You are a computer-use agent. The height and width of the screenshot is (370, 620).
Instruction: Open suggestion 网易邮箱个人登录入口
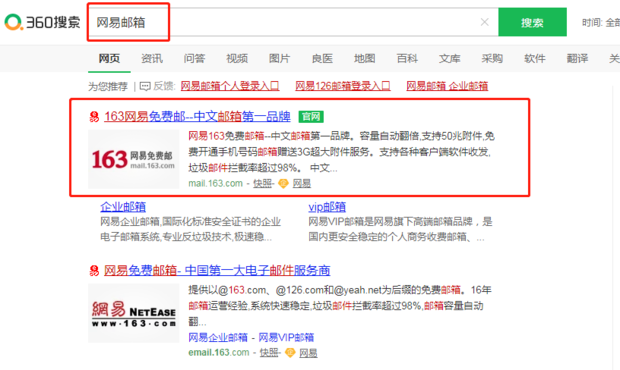(x=230, y=86)
